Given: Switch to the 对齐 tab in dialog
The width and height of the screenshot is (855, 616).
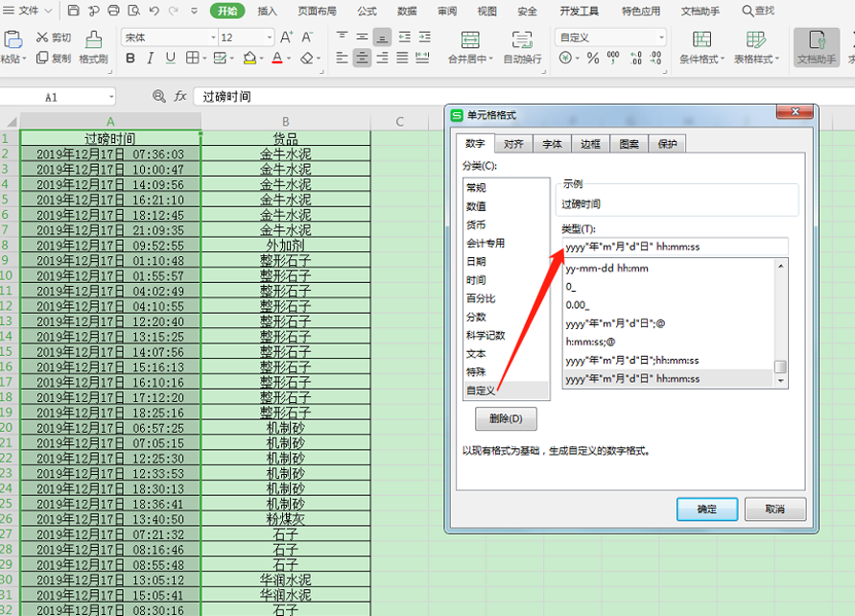Looking at the screenshot, I should [513, 144].
